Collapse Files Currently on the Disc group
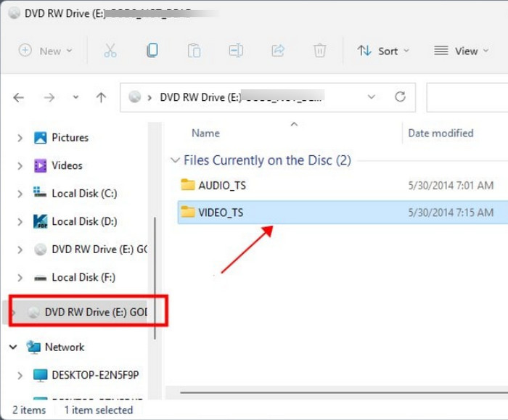508x420 pixels. [175, 160]
